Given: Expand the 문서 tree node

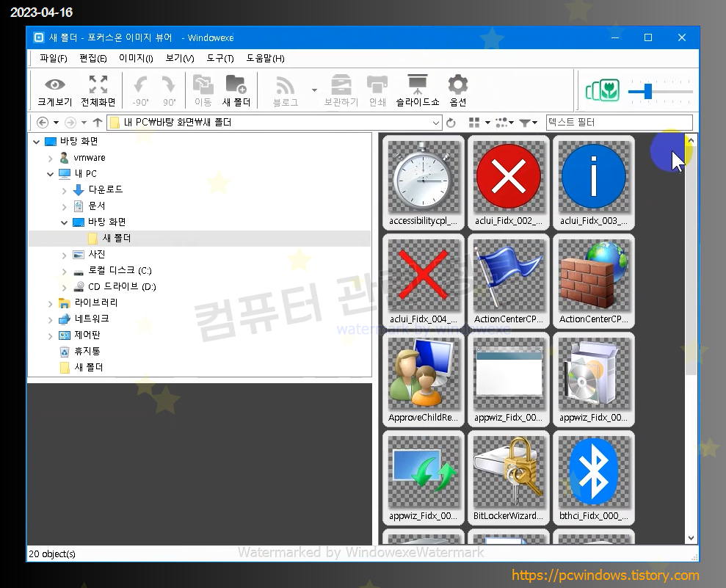Looking at the screenshot, I should 65,206.
